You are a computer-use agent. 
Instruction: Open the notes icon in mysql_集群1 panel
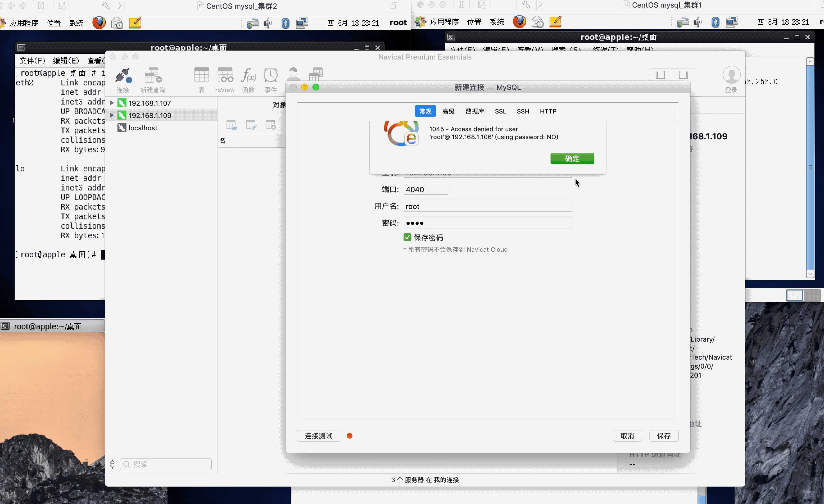(x=555, y=22)
